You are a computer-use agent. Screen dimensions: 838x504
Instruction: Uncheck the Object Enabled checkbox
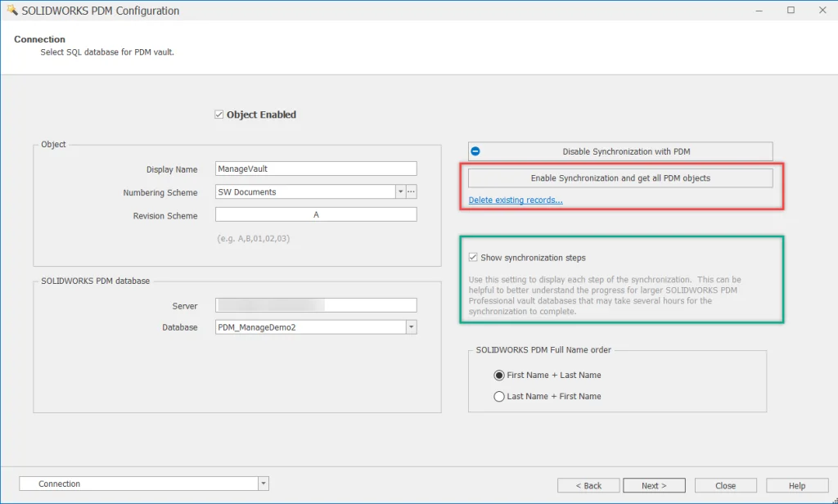[219, 115]
